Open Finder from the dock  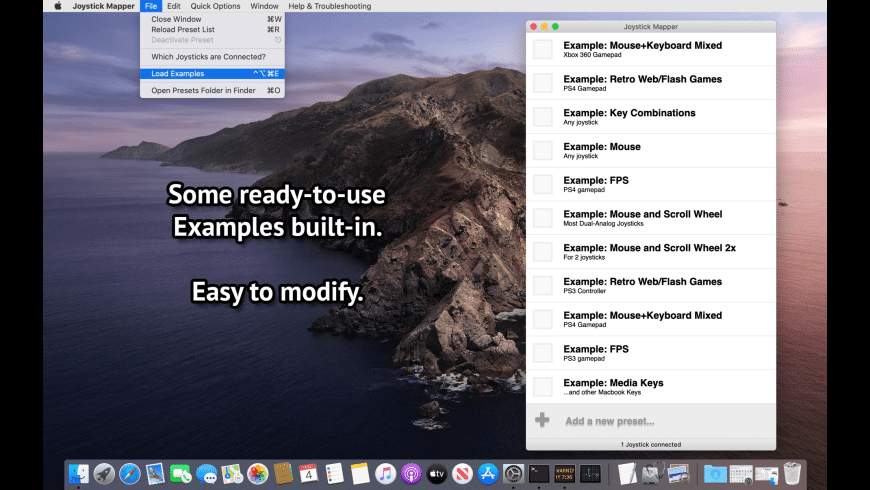coord(78,474)
